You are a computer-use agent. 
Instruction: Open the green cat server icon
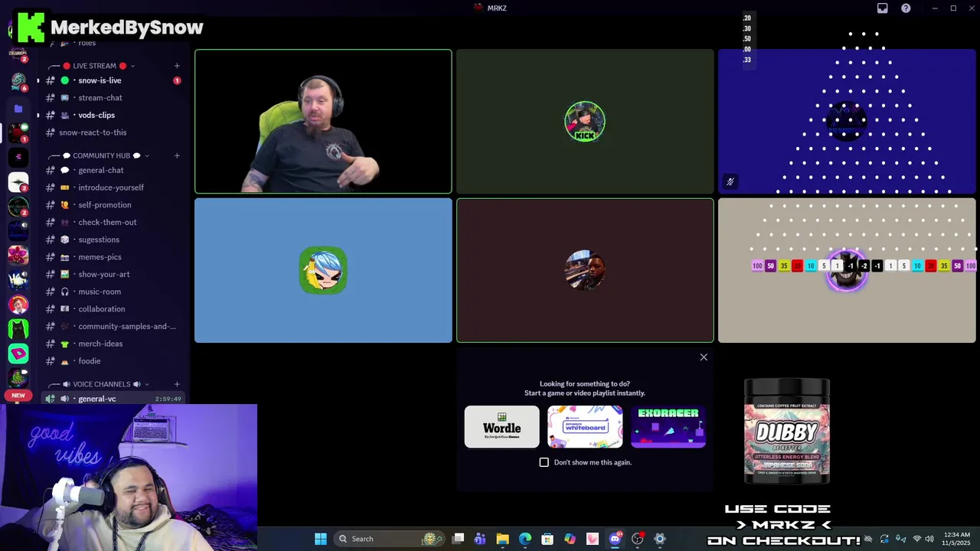pyautogui.click(x=18, y=329)
